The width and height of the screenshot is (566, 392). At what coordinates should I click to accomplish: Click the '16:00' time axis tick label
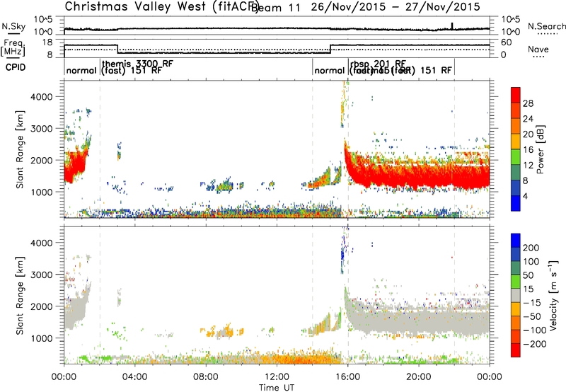(x=347, y=377)
